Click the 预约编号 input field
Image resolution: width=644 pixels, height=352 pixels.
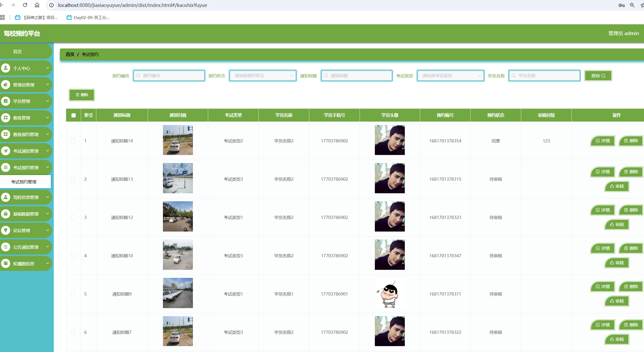point(169,76)
